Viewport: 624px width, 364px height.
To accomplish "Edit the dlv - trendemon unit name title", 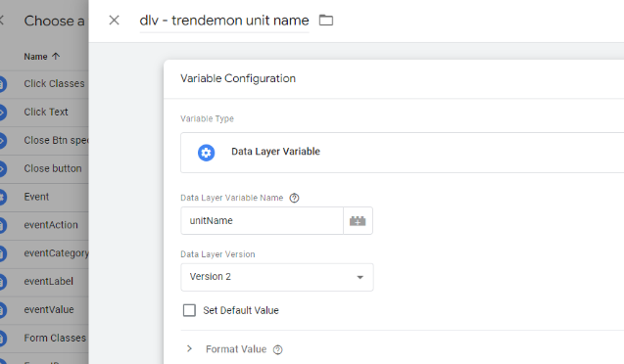I will coord(224,21).
